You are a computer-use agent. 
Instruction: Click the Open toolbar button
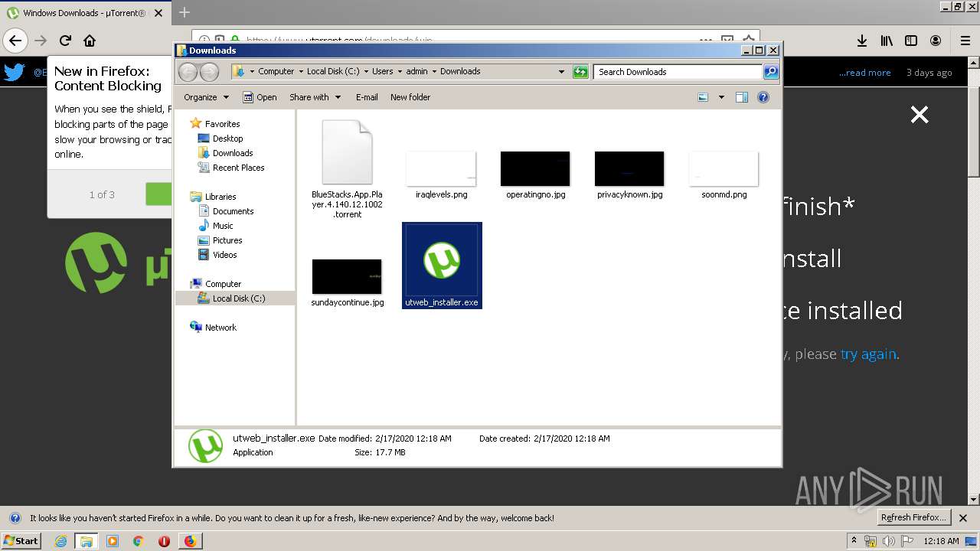point(260,97)
